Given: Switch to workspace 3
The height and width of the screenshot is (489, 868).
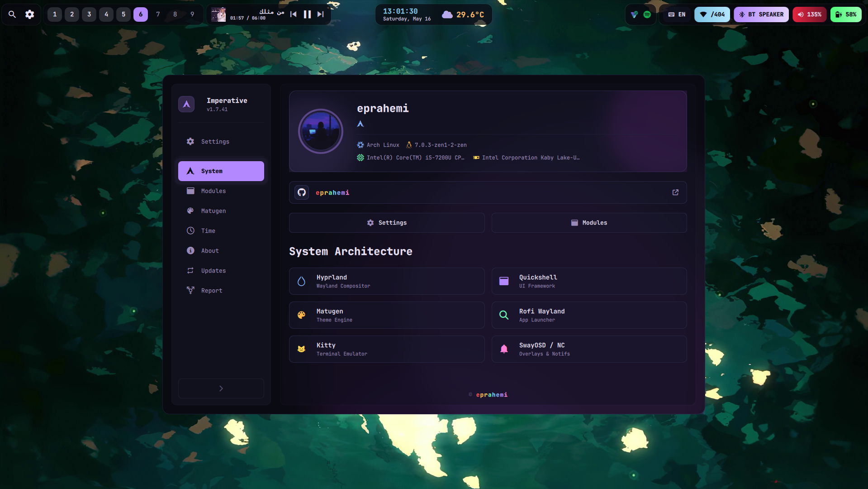Looking at the screenshot, I should click(x=89, y=14).
